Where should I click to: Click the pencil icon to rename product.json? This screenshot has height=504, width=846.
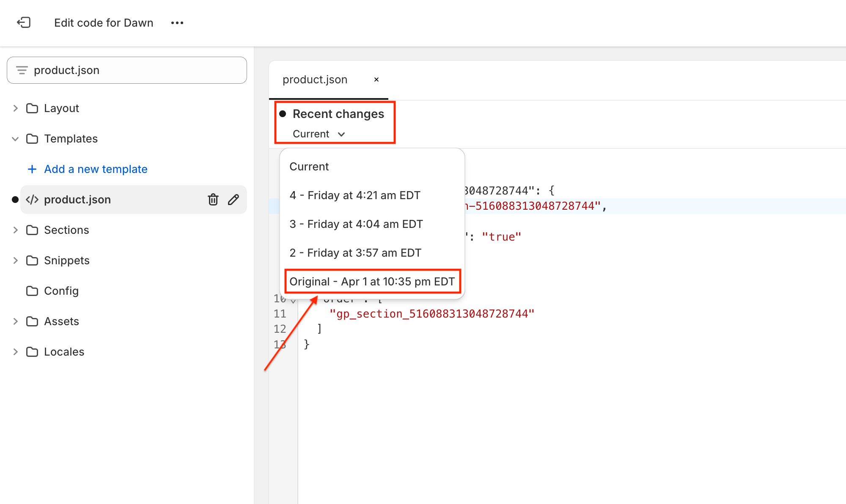(233, 200)
